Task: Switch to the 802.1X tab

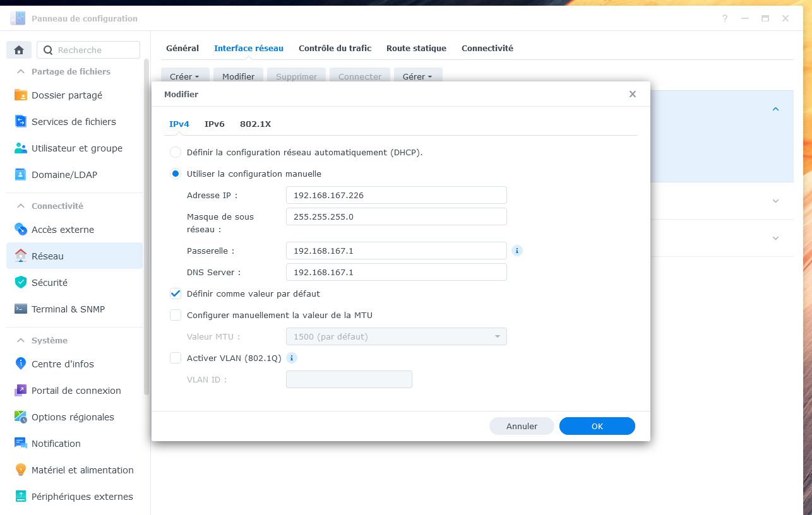Action: (255, 124)
